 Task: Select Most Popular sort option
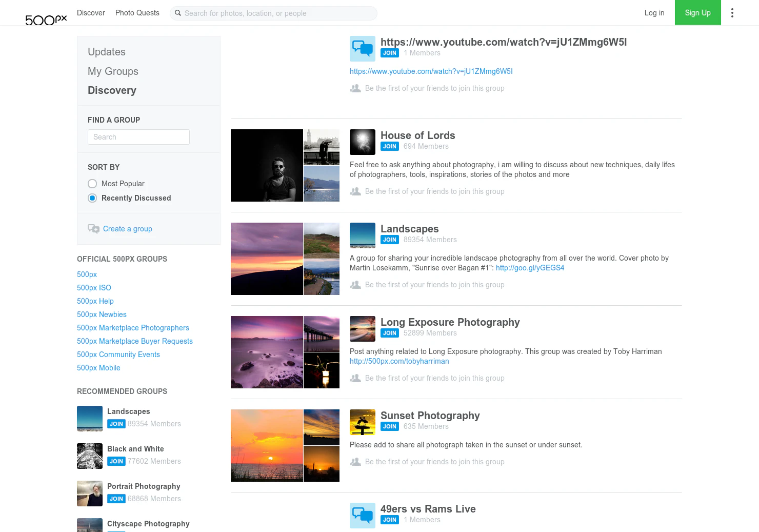92,184
